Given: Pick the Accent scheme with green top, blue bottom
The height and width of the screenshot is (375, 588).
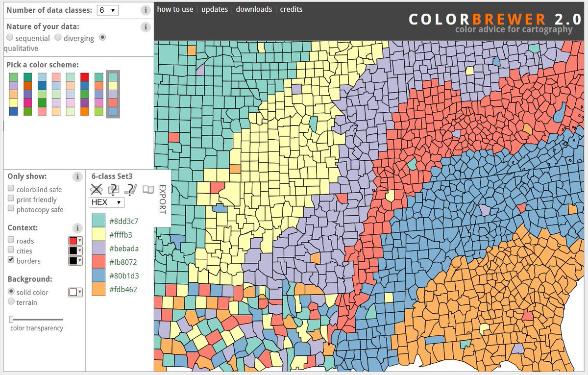Looking at the screenshot, I should pos(13,94).
